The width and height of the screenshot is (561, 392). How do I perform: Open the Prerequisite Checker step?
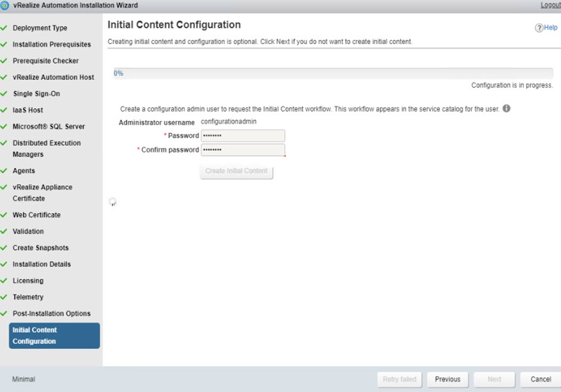coord(45,61)
